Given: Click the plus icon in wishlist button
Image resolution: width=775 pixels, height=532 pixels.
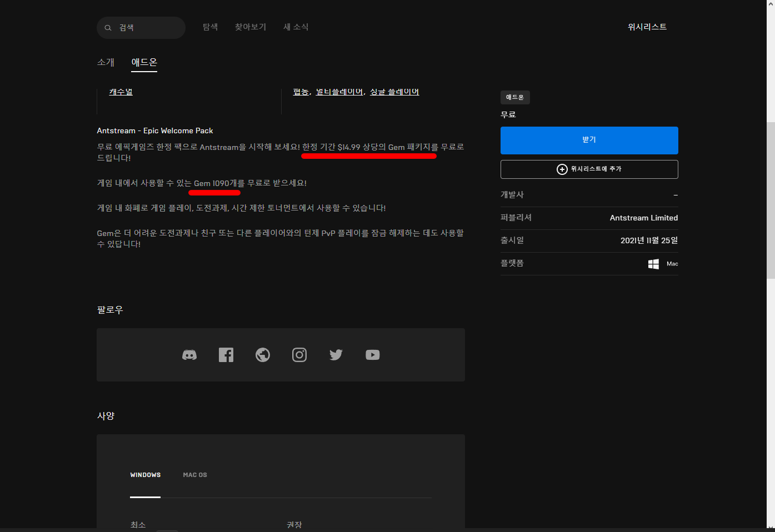Looking at the screenshot, I should 562,169.
